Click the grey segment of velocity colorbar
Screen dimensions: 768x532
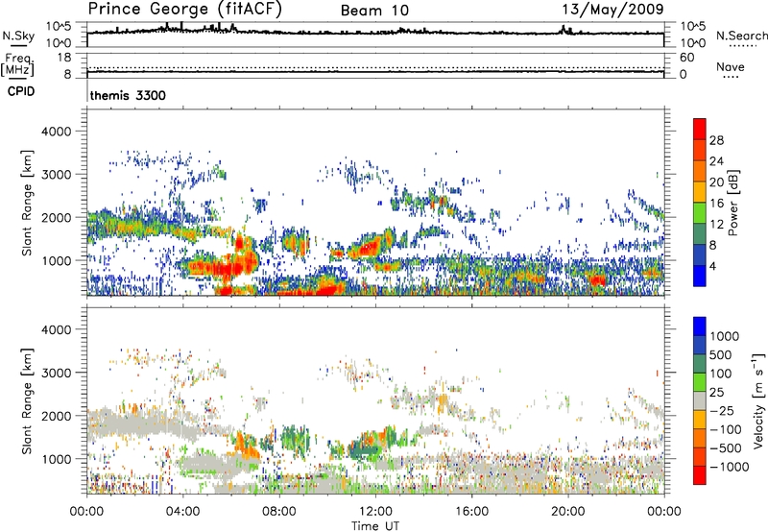(700, 401)
